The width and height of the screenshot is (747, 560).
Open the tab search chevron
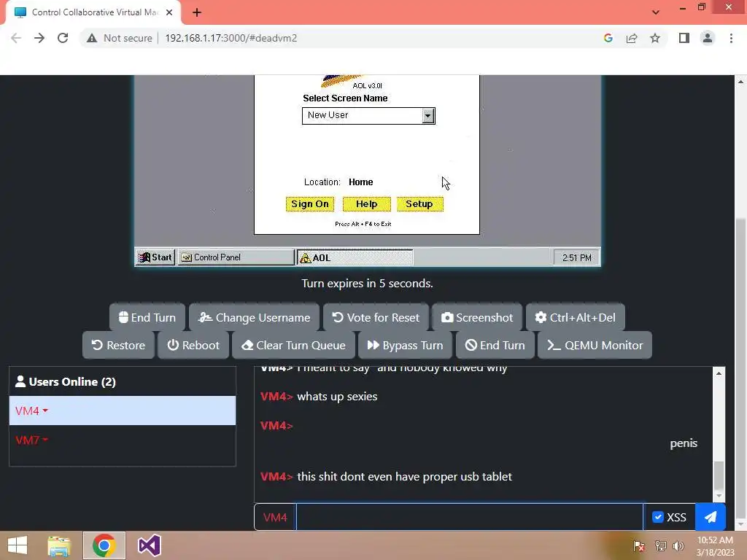click(x=656, y=12)
